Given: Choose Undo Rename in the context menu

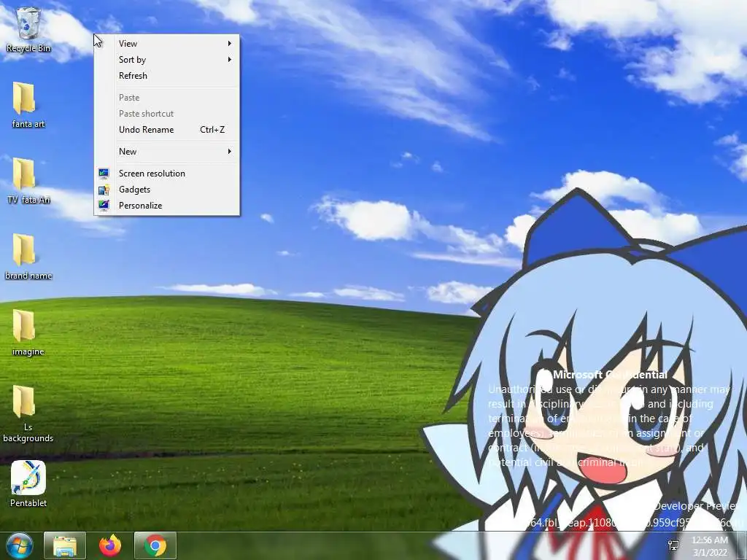Looking at the screenshot, I should 167,130.
